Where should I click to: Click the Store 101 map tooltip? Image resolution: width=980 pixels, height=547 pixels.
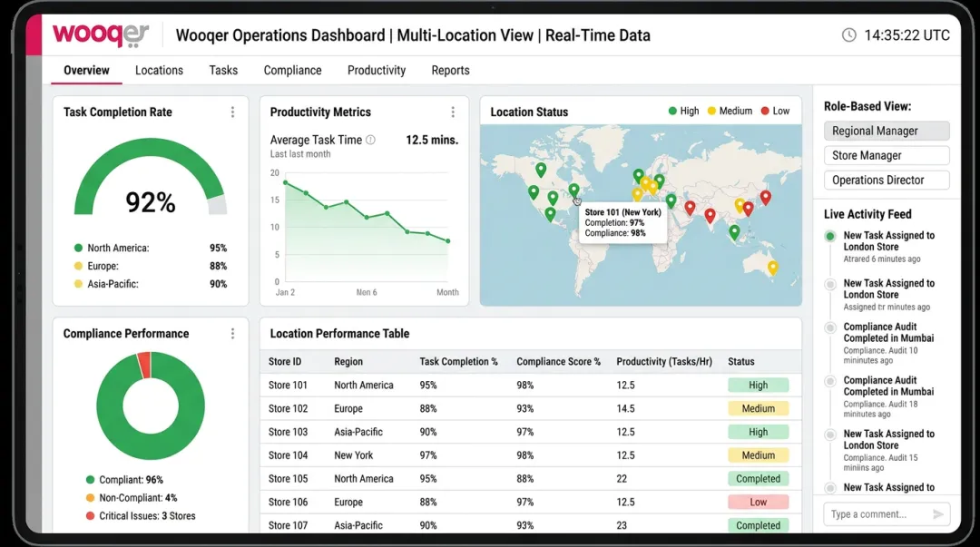pyautogui.click(x=622, y=222)
